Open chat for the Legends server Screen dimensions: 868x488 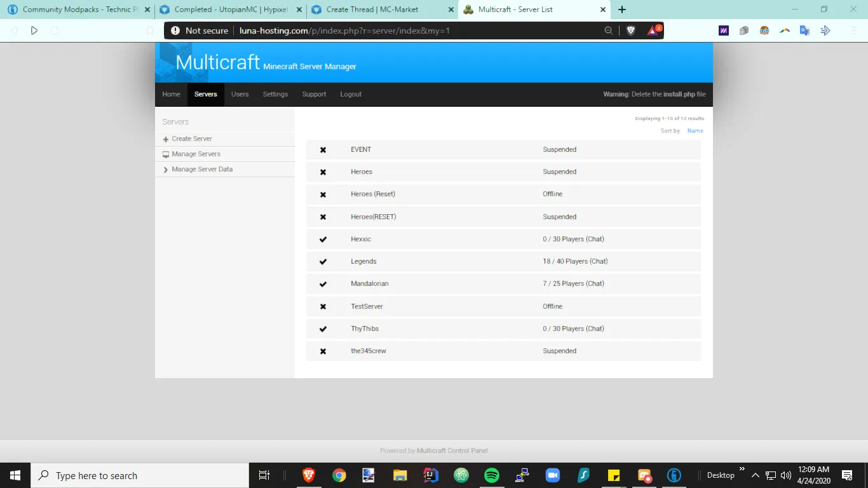tap(599, 261)
